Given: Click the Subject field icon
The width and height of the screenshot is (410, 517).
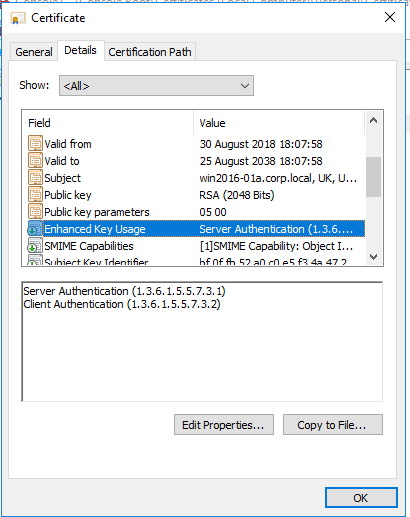Looking at the screenshot, I should point(35,178).
